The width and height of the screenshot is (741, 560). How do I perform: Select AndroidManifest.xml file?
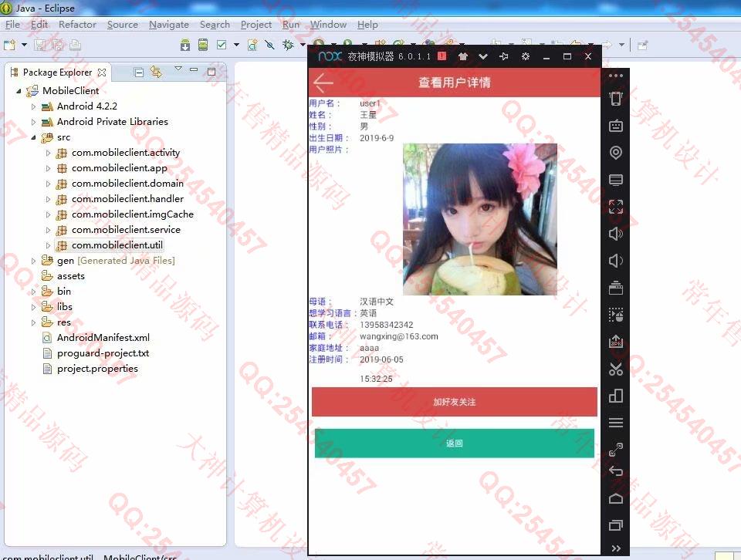[103, 338]
